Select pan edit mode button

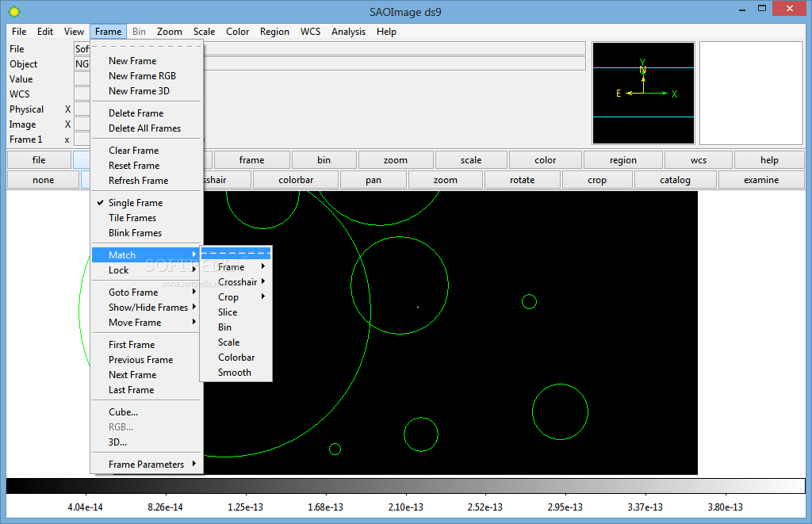(x=373, y=180)
